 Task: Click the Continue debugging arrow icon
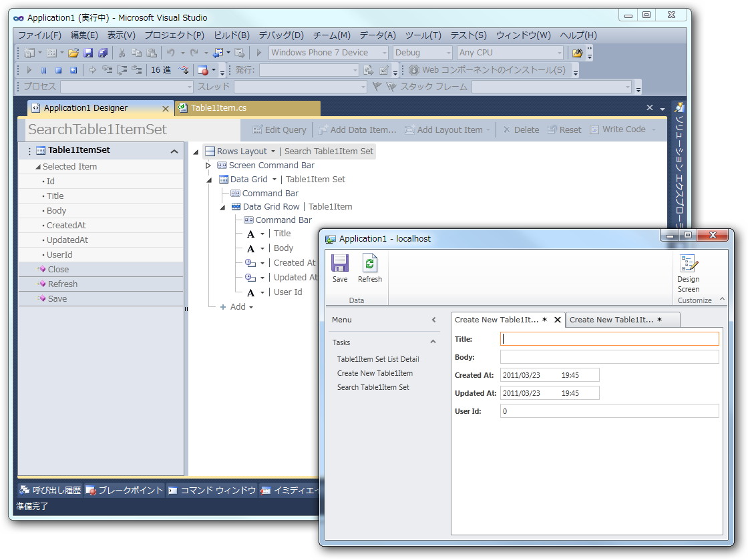tap(29, 69)
